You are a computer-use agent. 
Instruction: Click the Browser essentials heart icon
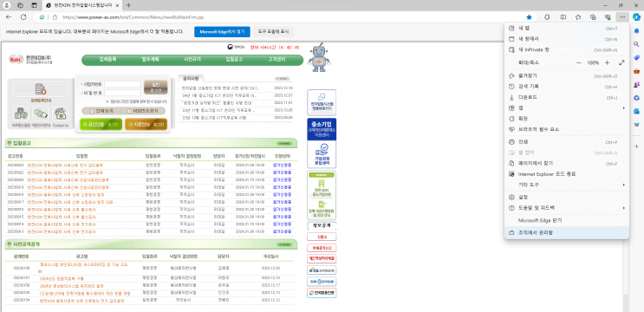(608, 17)
